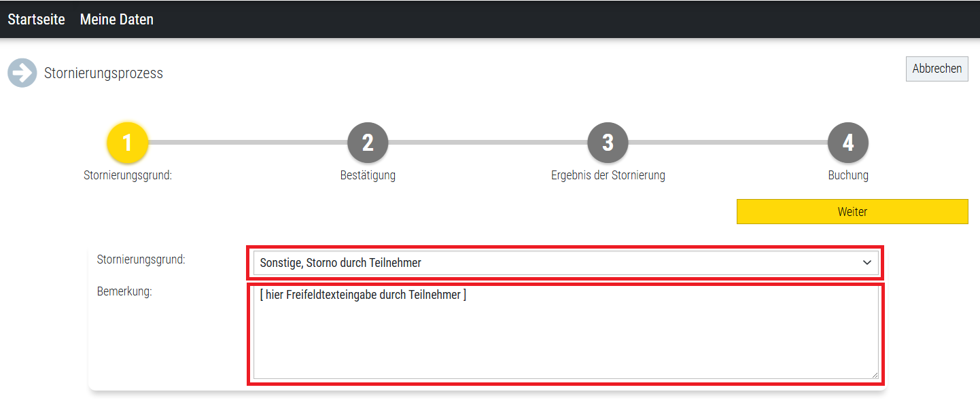Click the resize handle of the Bemerkung textarea
Viewport: 980px width, 415px height.
click(x=874, y=374)
